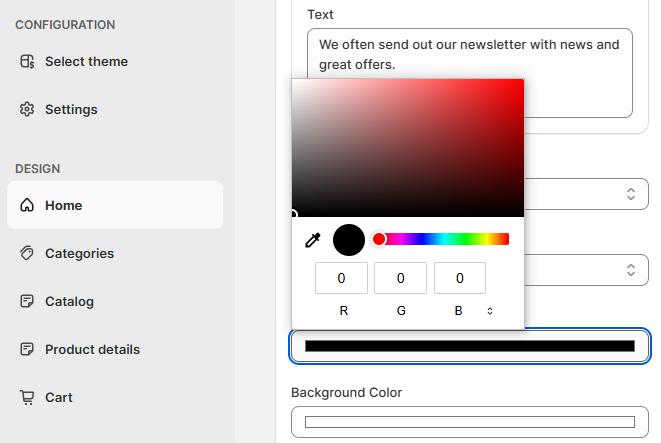Image resolution: width=661 pixels, height=443 pixels.
Task: Open the Background Color white swatch
Action: click(470, 422)
